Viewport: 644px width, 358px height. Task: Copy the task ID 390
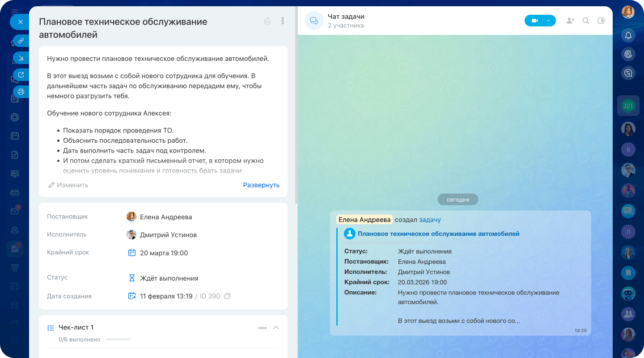tap(227, 296)
